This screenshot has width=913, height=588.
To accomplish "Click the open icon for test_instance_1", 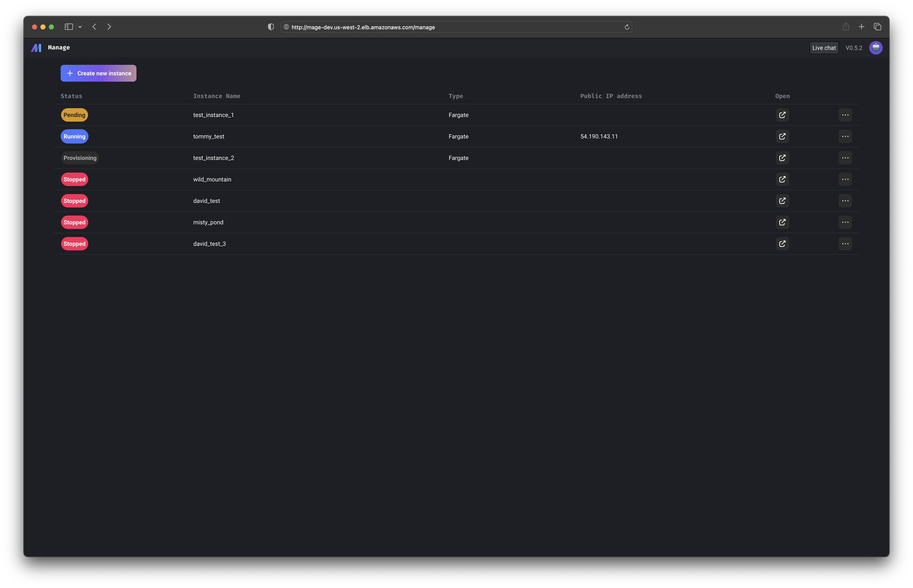I will pyautogui.click(x=782, y=115).
